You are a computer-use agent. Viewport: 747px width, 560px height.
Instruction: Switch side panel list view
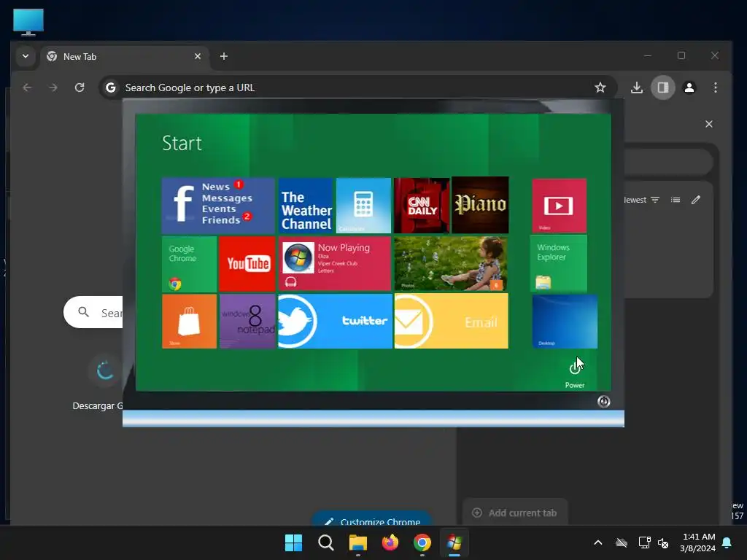click(x=676, y=200)
